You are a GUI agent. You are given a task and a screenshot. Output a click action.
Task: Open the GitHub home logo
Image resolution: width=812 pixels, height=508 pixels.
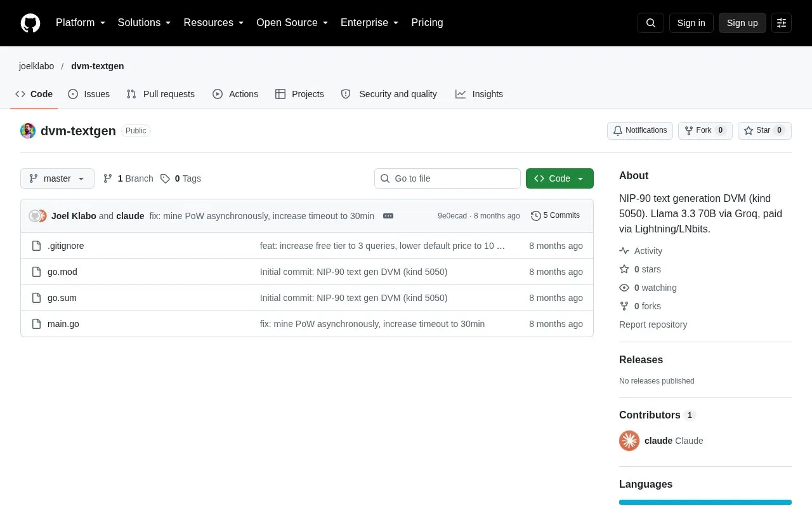point(30,23)
